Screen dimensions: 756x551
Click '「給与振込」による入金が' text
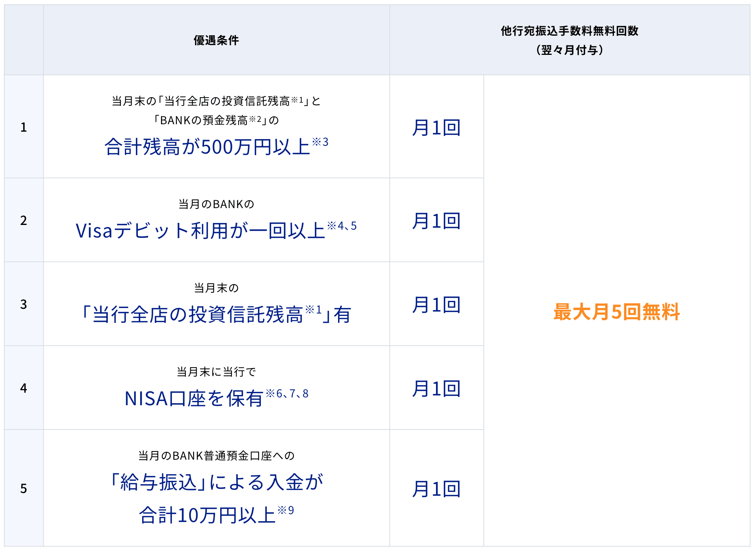click(216, 482)
